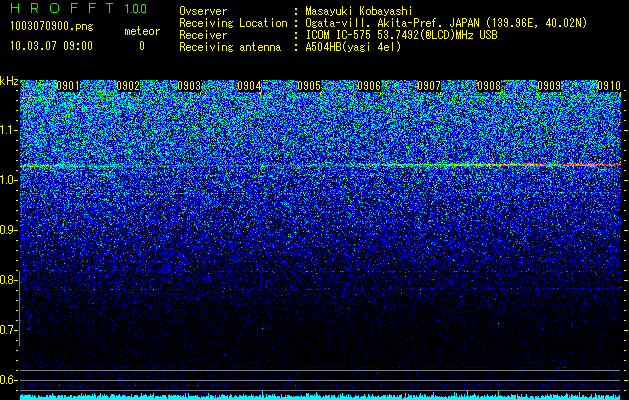The width and height of the screenshot is (629, 400).
Task: Click the 0908 time marker
Action: 489,86
